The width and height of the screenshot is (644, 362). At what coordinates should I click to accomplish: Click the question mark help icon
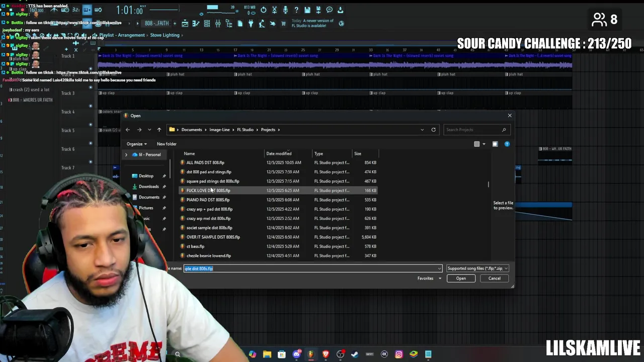point(296,10)
